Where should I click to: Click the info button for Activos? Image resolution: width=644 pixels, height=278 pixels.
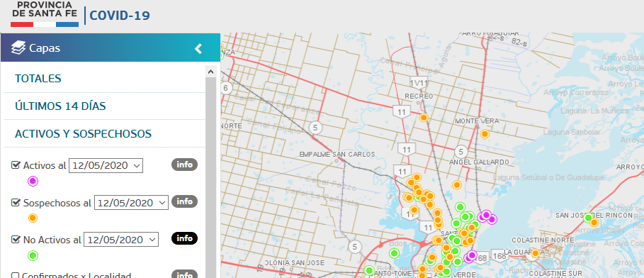[184, 165]
